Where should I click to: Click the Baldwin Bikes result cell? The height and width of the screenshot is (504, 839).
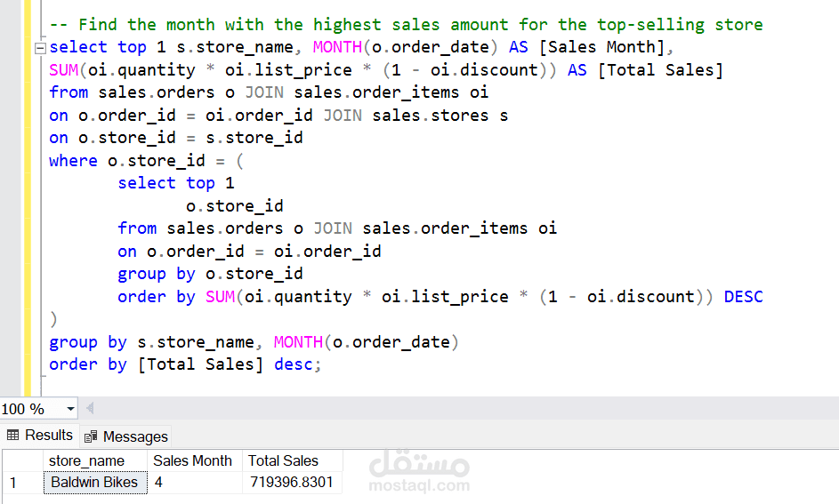coord(95,482)
